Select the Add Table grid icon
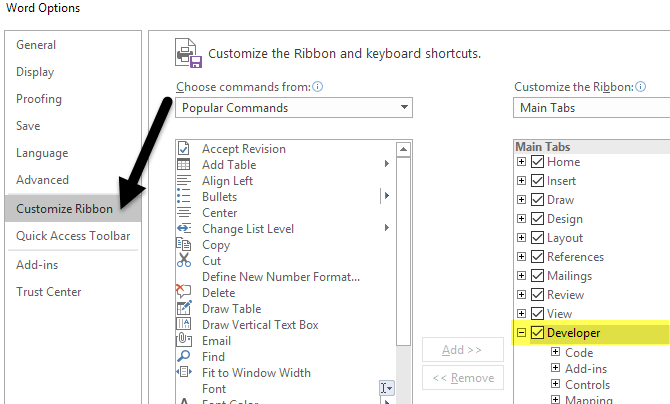Image resolution: width=670 pixels, height=404 pixels. point(184,165)
